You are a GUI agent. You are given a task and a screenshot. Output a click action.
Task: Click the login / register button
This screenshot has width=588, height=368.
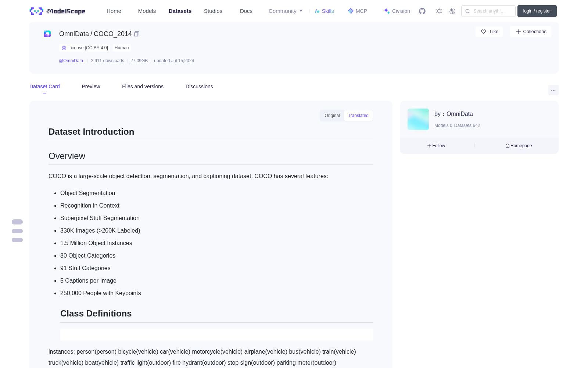point(537,11)
